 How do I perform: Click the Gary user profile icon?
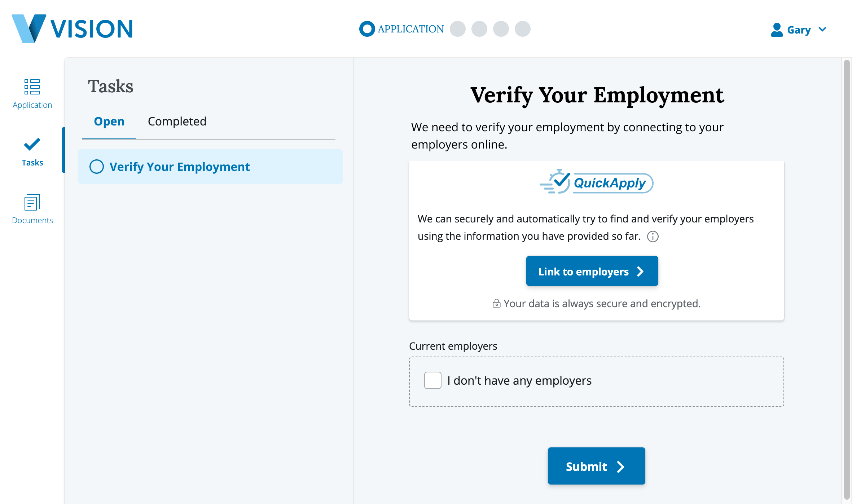click(777, 30)
